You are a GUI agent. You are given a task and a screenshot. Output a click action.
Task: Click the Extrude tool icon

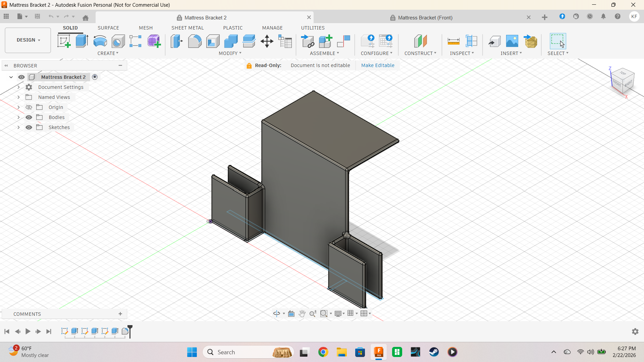tap(82, 41)
